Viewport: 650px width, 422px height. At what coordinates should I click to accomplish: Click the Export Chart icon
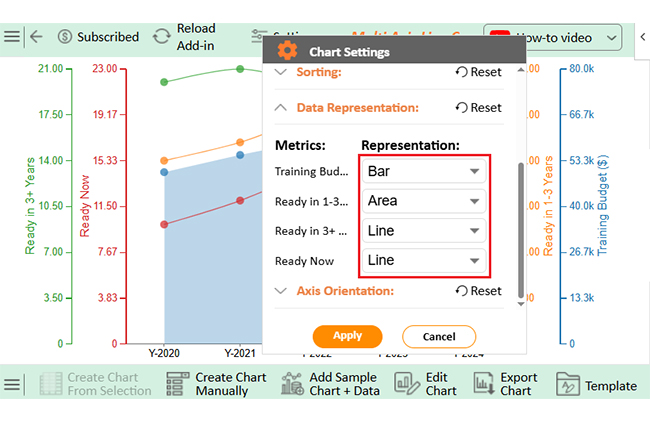pyautogui.click(x=484, y=385)
